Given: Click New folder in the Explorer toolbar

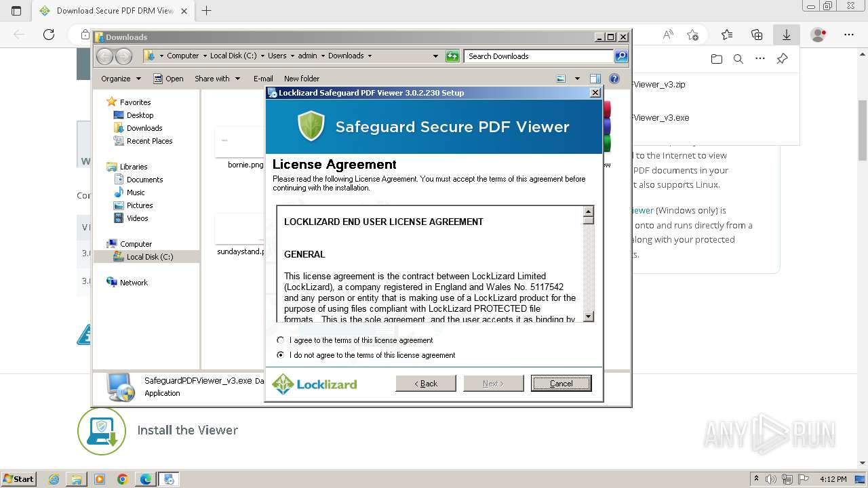Looking at the screenshot, I should (302, 79).
